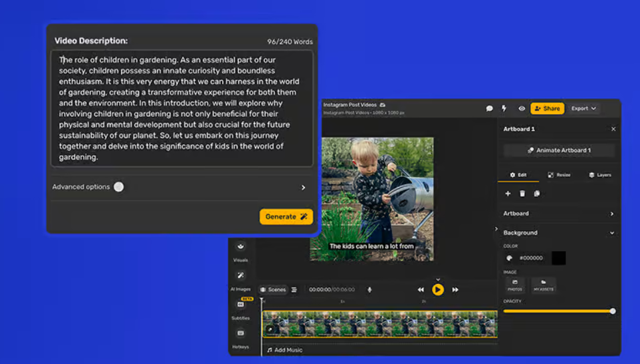The height and width of the screenshot is (364, 640).
Task: Click the trash delete icon in Edit panel
Action: pos(522,194)
